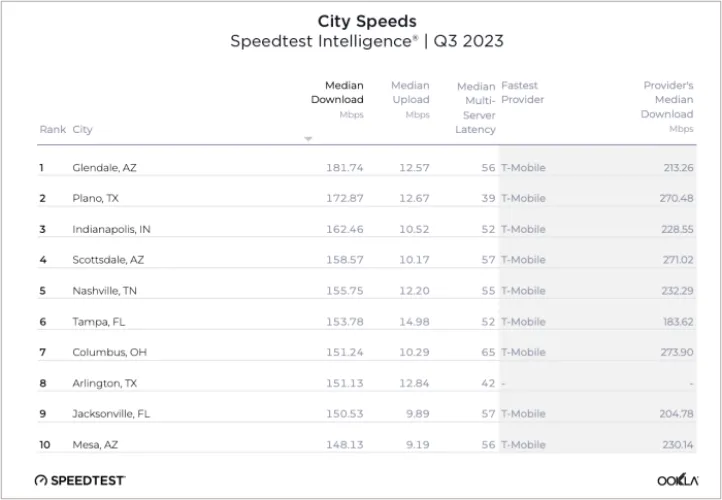Click the Nashville, TN row

[103, 290]
